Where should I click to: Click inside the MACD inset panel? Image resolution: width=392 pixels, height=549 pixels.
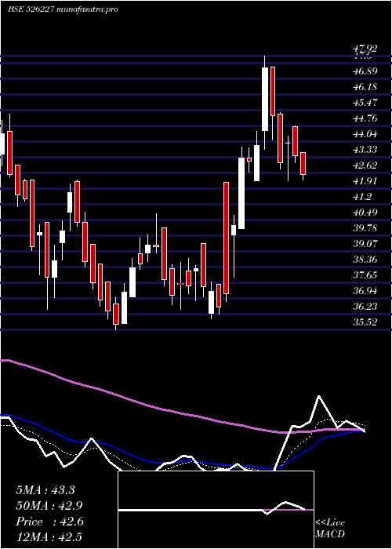tap(216, 510)
